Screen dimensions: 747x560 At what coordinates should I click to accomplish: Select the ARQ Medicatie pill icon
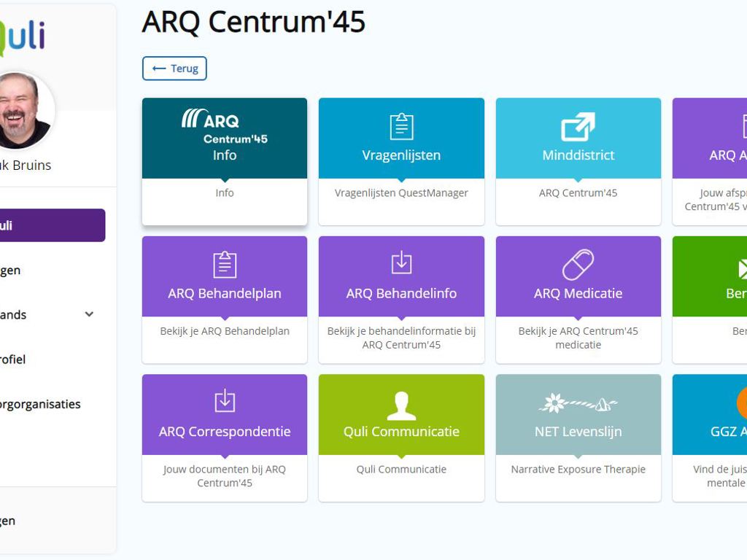(x=578, y=264)
